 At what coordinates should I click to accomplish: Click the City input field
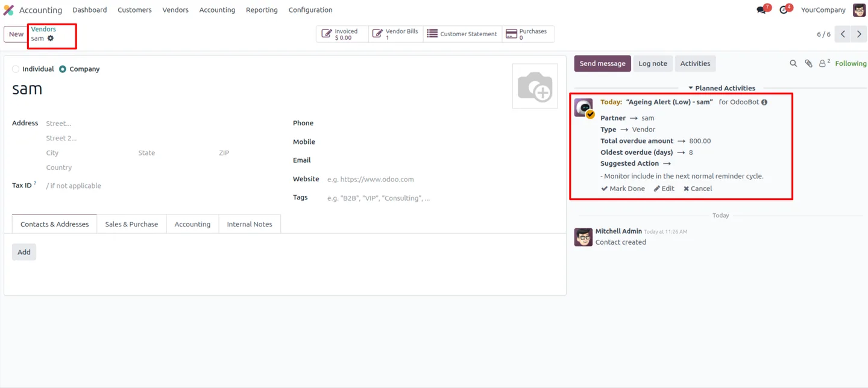pos(90,153)
